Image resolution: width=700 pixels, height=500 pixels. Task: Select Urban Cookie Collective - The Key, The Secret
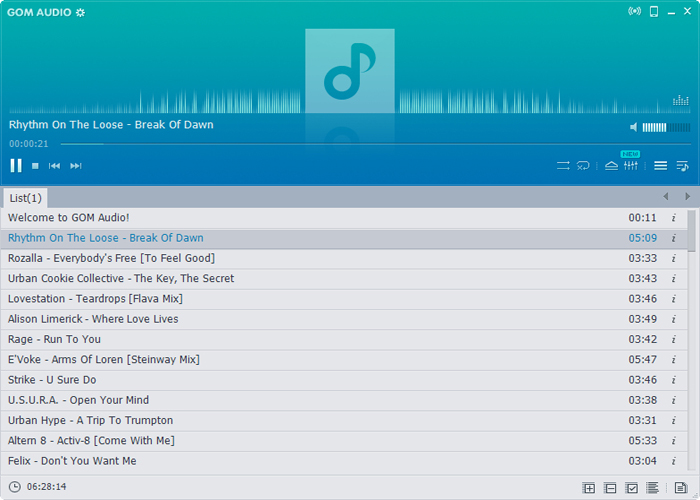[x=344, y=279]
